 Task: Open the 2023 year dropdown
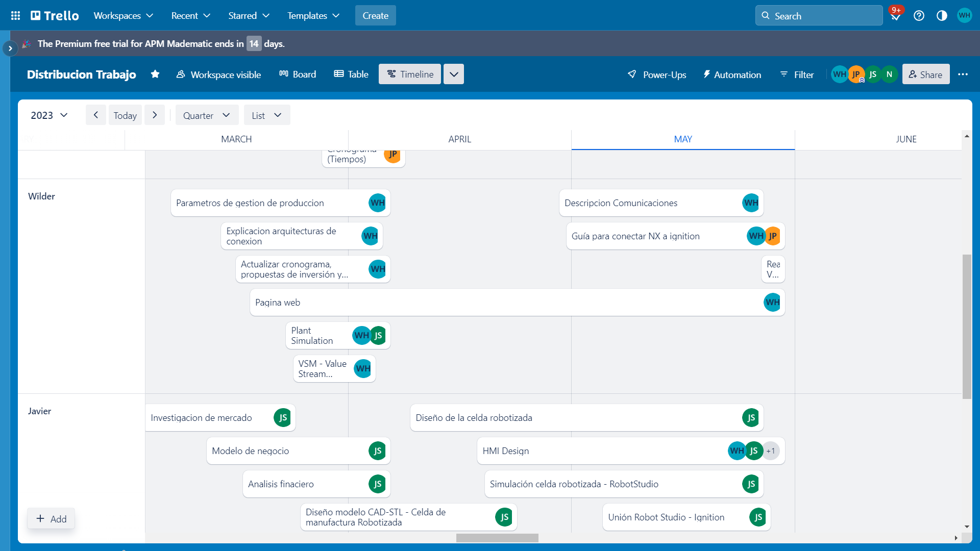49,115
